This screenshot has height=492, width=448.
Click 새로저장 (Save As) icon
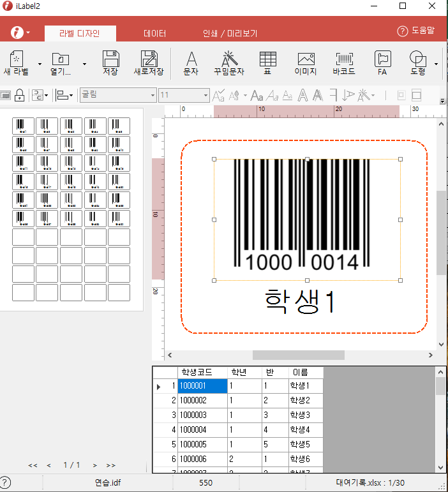click(x=149, y=63)
